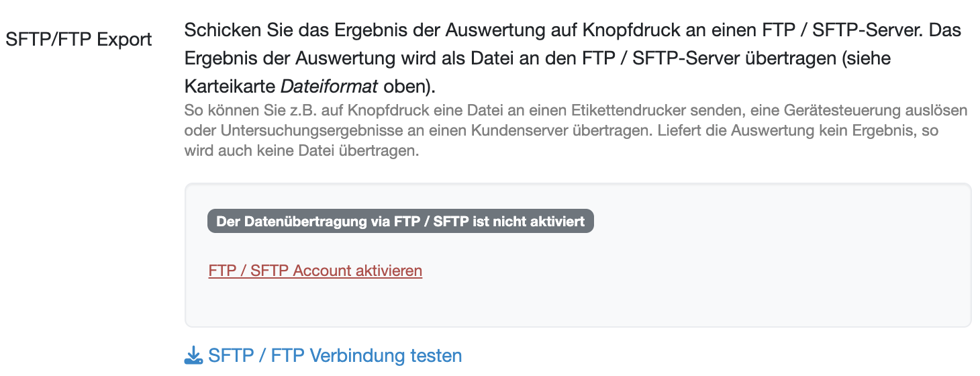The image size is (980, 376).
Task: Click 'So können Sie z.B.' in hint text
Action: 240,109
